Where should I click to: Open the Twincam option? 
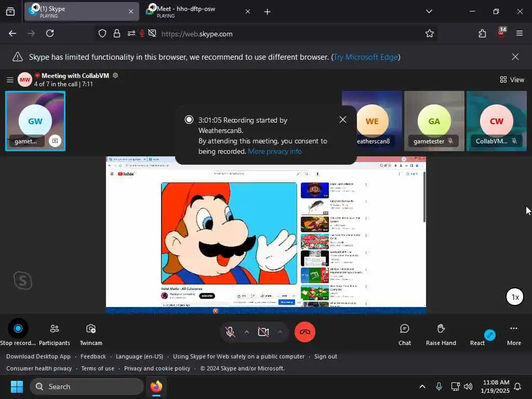click(x=91, y=334)
